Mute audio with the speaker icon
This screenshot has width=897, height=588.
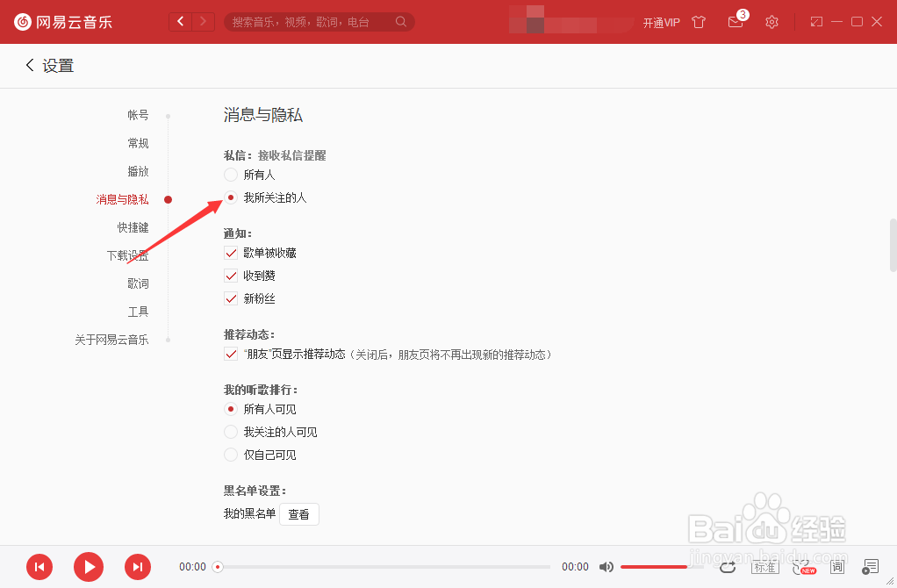606,567
